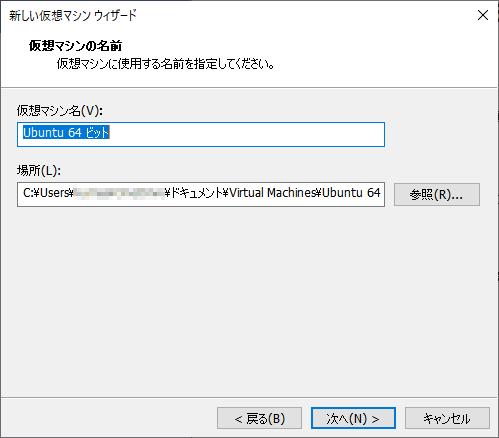The width and height of the screenshot is (499, 438).
Task: Click the window title 新しい仮想マシン ウィザード
Action: point(73,16)
